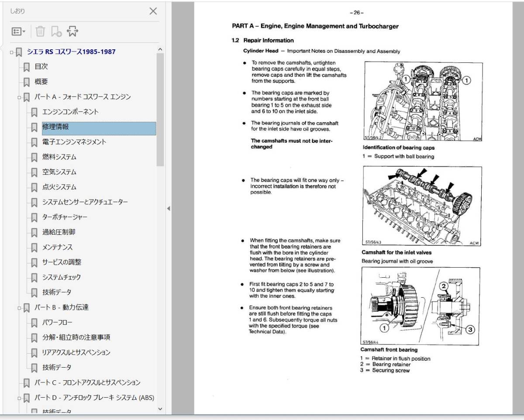Go to パート C - フロントアクスルとサスペンション bookmark
The image size is (524, 420).
point(87,383)
